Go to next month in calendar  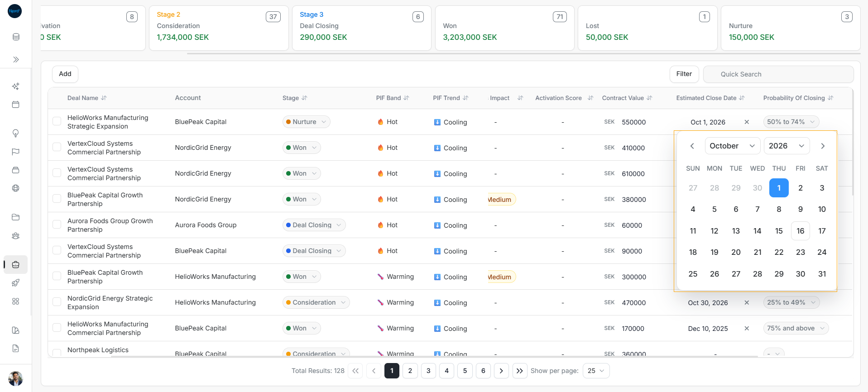coord(823,146)
